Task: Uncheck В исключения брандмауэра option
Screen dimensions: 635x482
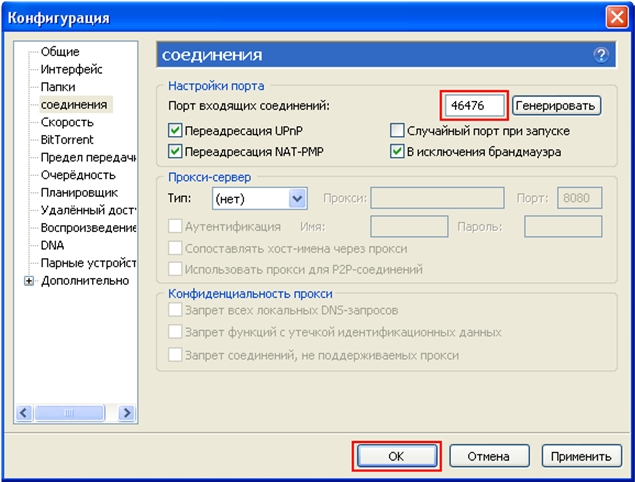Action: tap(397, 152)
